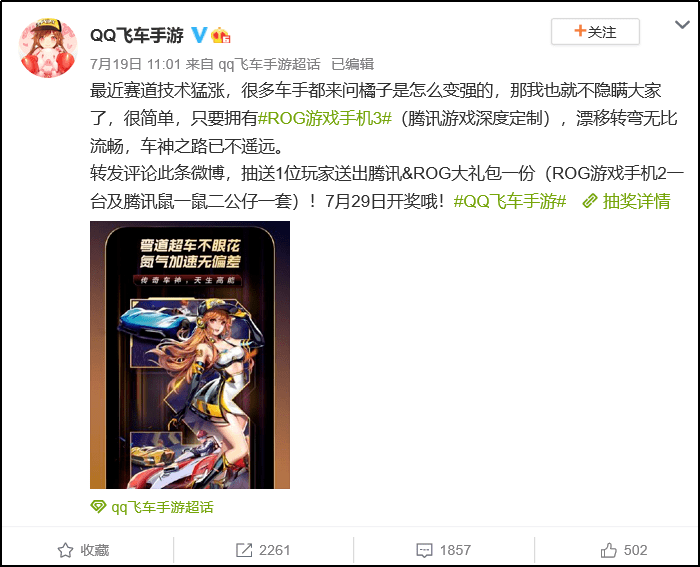The width and height of the screenshot is (700, 567).
Task: Click the star favorite icon
Action: click(65, 550)
